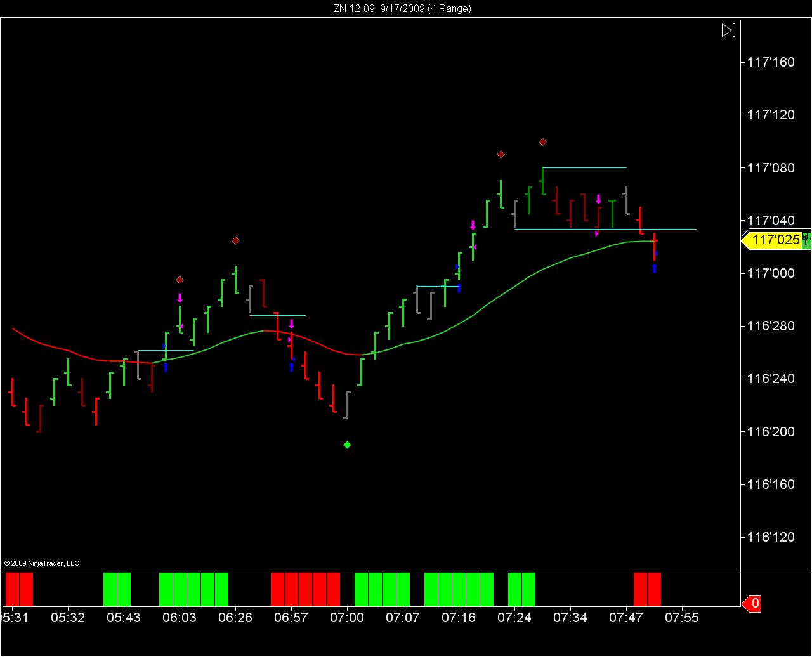Click the highest dark red diamond near 117'100
This screenshot has height=657, width=812.
point(542,142)
